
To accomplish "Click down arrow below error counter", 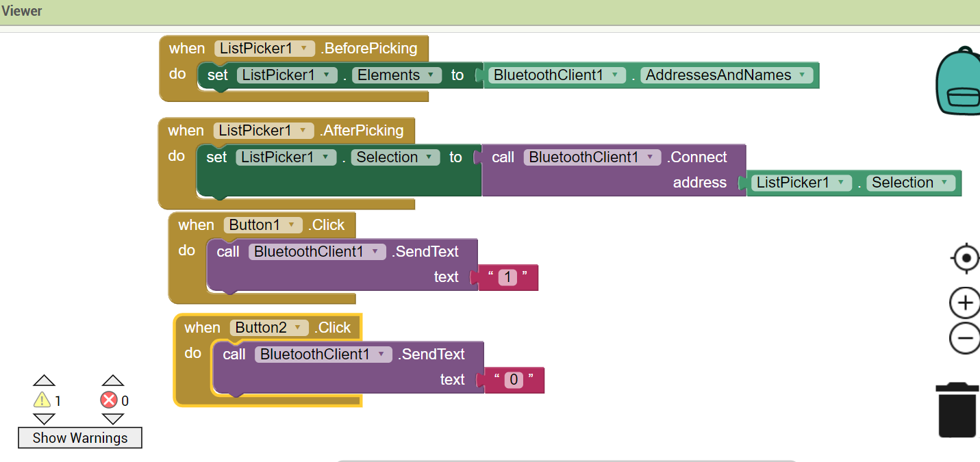I will pos(112,418).
